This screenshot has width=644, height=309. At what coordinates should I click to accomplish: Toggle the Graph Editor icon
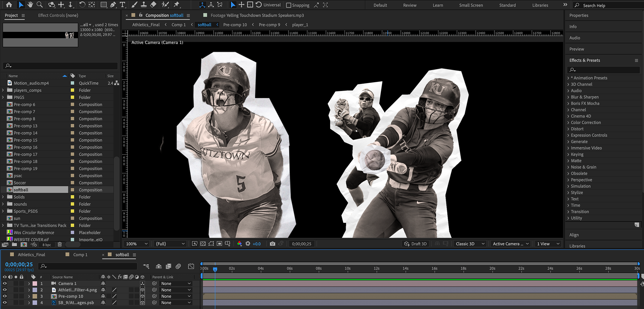[191, 266]
